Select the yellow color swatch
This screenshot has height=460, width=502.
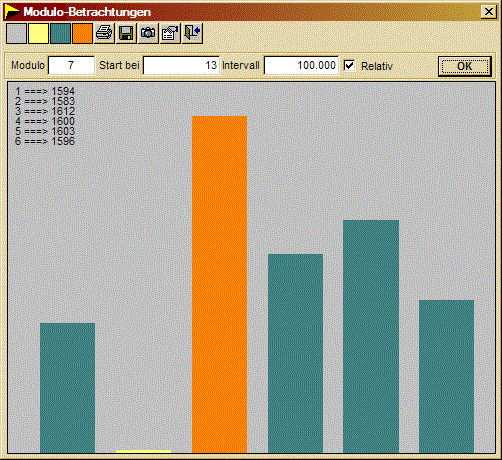click(38, 33)
